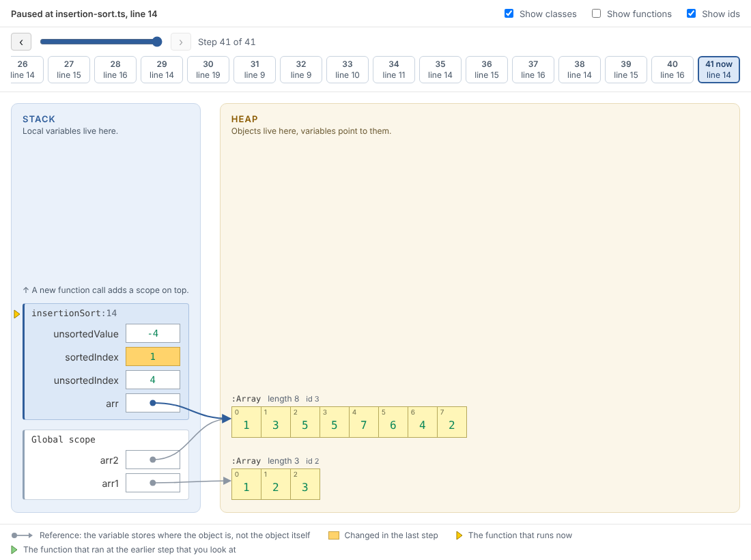
Task: Click the insertionSort:14 scope header
Action: point(74,313)
